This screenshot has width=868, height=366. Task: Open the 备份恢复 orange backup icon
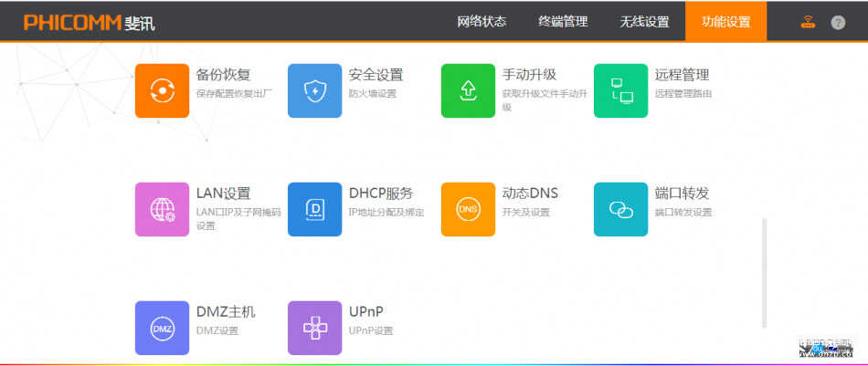(162, 90)
